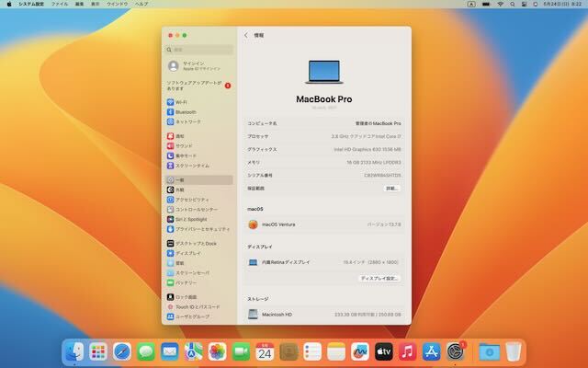Go back with the chevron beside 情報
Viewport: 588px width, 368px height.
click(x=246, y=35)
